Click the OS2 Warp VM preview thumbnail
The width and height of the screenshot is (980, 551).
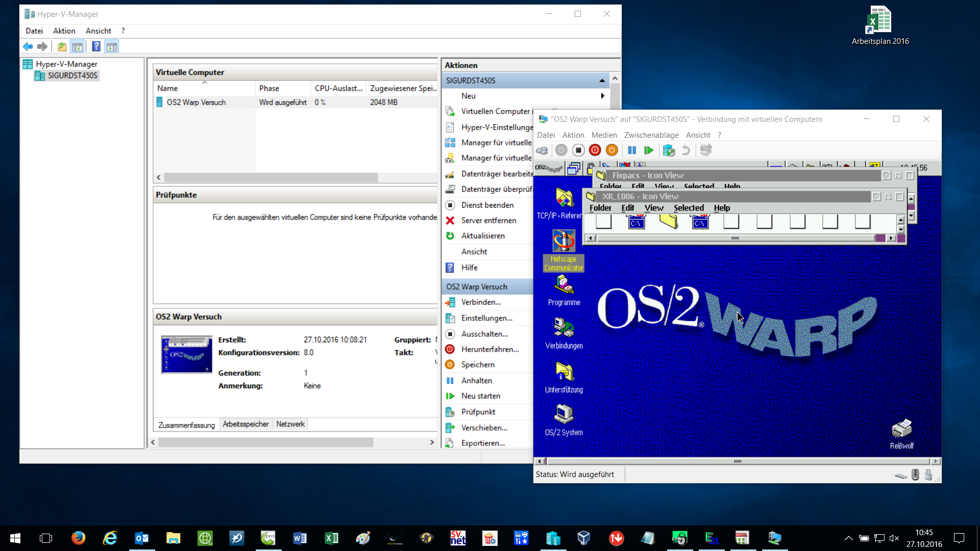pos(187,355)
